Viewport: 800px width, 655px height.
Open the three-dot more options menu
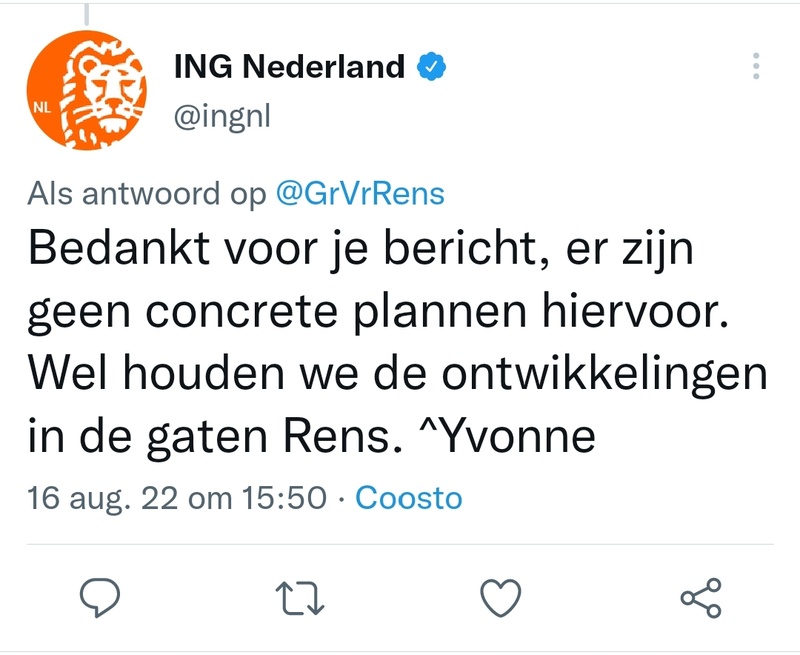point(756,67)
